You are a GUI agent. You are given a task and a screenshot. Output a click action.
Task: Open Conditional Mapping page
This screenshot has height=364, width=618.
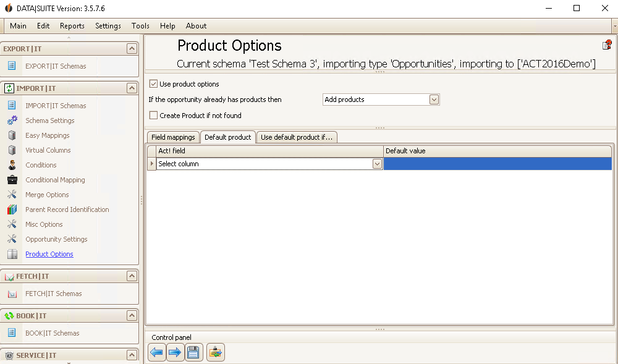tap(55, 180)
